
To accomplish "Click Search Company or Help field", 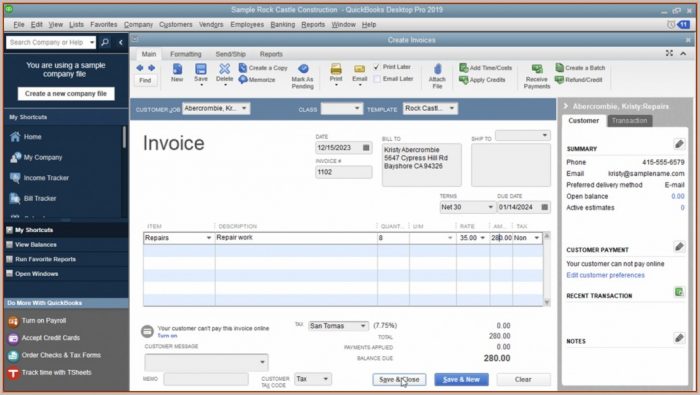I will point(47,42).
